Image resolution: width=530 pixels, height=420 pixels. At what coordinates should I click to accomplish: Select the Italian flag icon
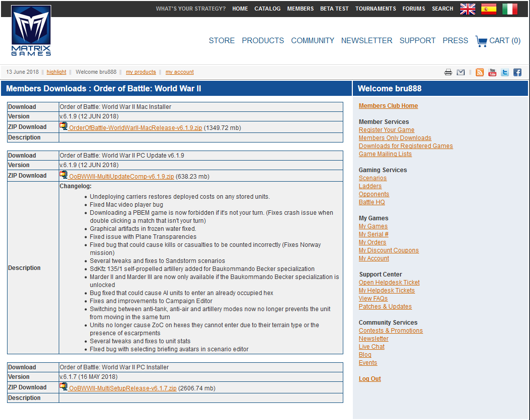(510, 9)
